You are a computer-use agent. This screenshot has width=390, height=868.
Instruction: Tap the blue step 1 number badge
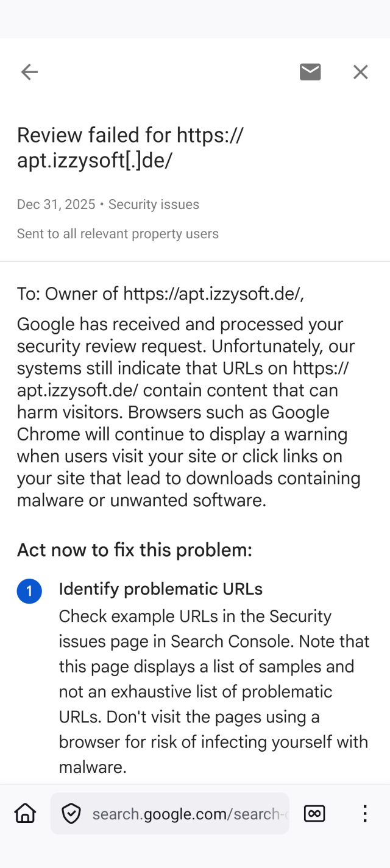(x=29, y=591)
